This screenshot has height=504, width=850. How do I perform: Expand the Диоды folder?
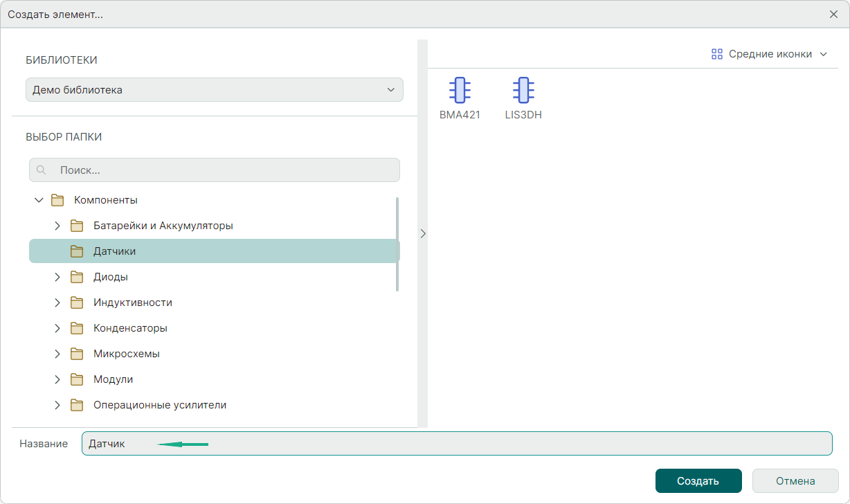point(58,277)
